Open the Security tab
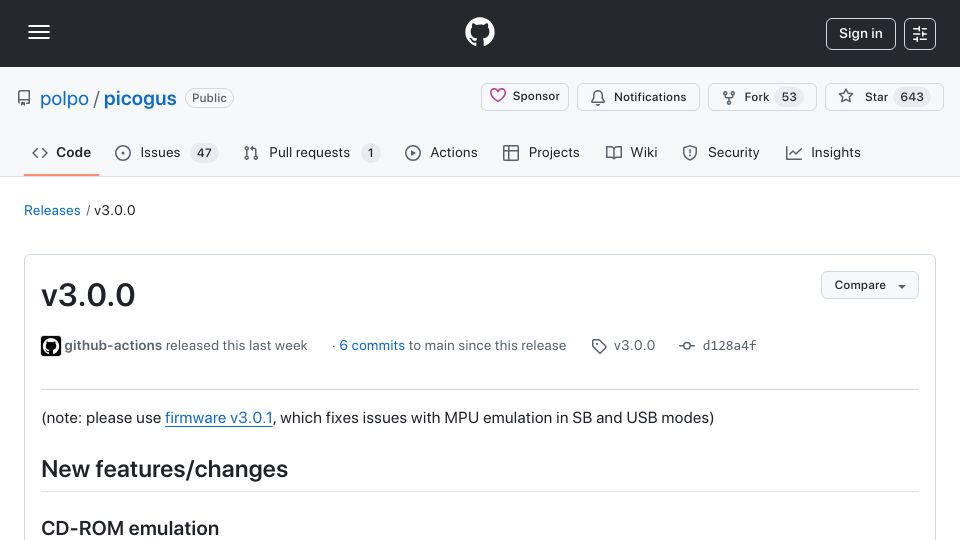The width and height of the screenshot is (960, 540). coord(721,152)
